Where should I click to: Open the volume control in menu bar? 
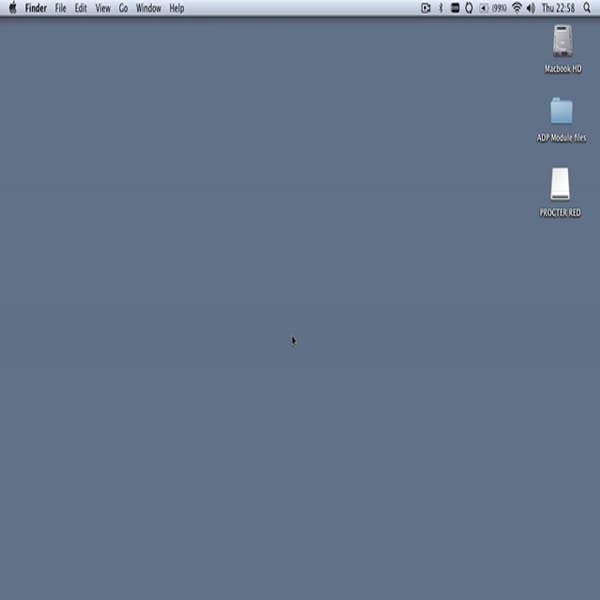530,8
